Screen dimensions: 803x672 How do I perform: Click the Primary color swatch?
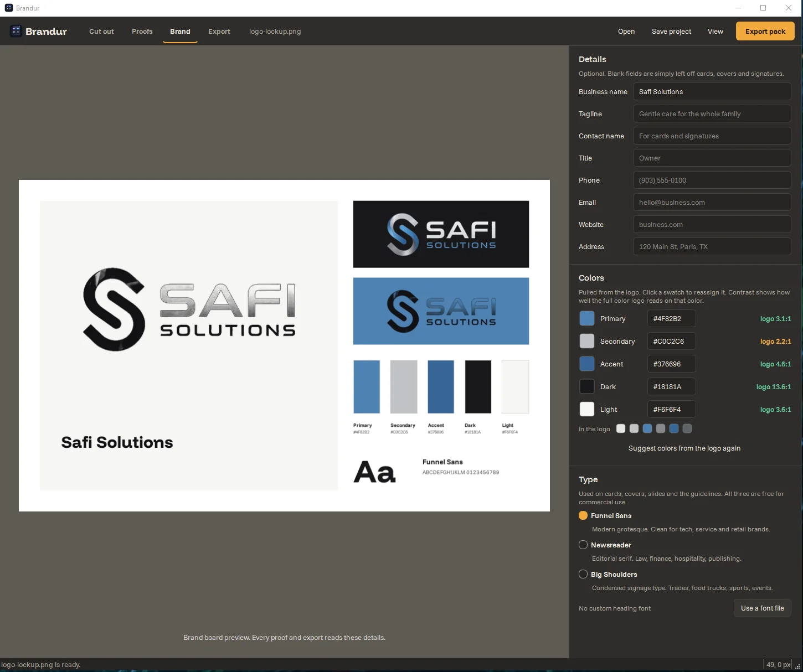point(587,318)
